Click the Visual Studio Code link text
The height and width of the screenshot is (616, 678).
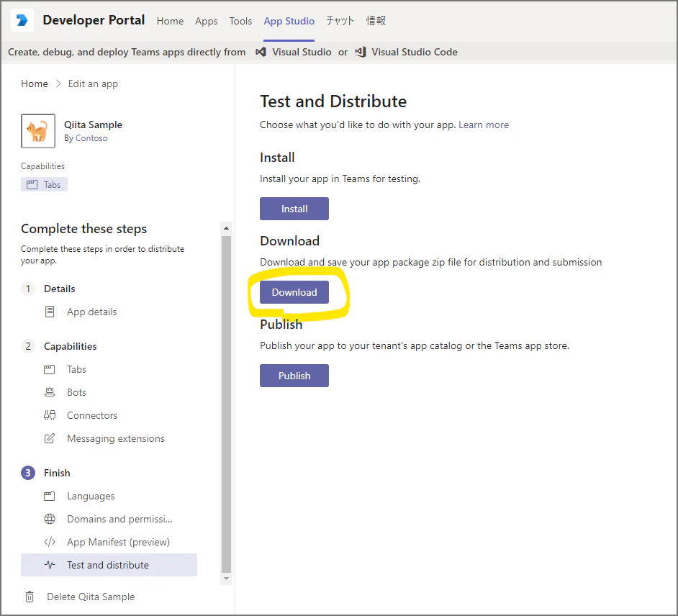(x=415, y=52)
